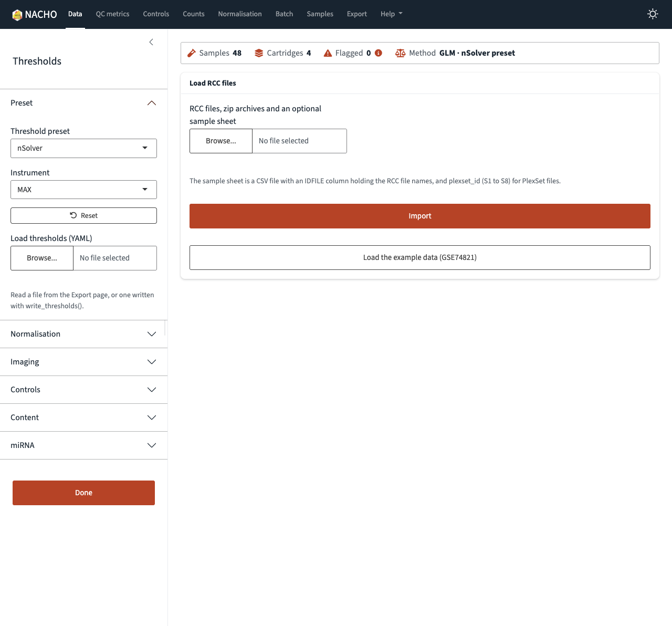Expand the Imaging section
The height and width of the screenshot is (626, 672).
(x=83, y=362)
